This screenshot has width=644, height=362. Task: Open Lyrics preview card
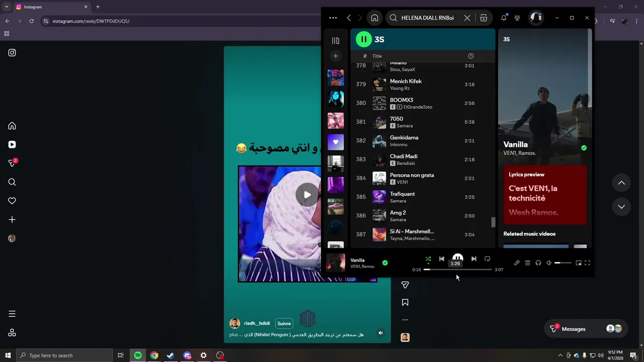(x=545, y=195)
